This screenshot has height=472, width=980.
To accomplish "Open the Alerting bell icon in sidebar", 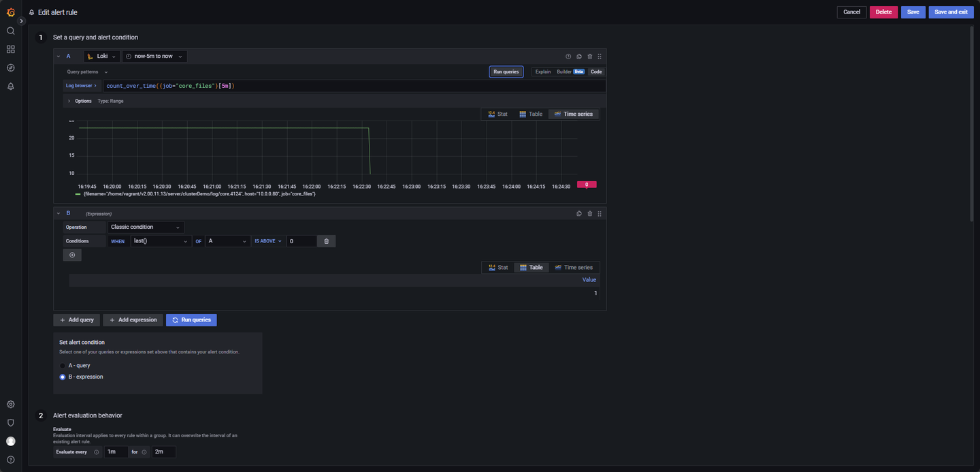I will [x=11, y=86].
